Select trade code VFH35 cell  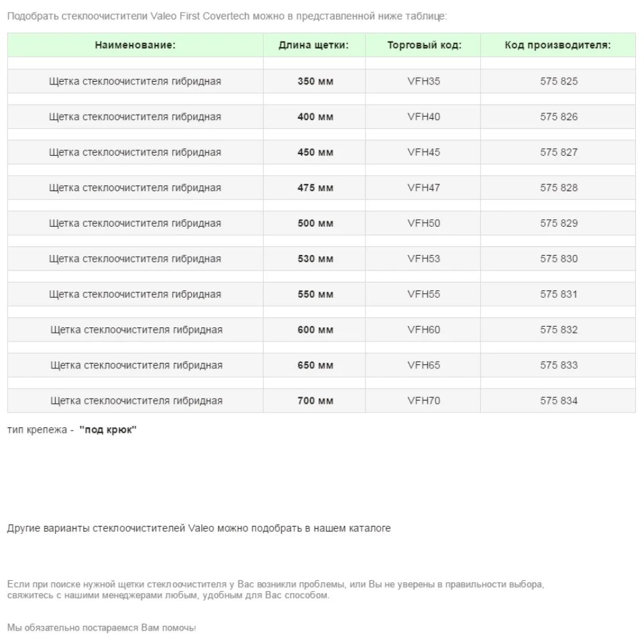click(424, 82)
